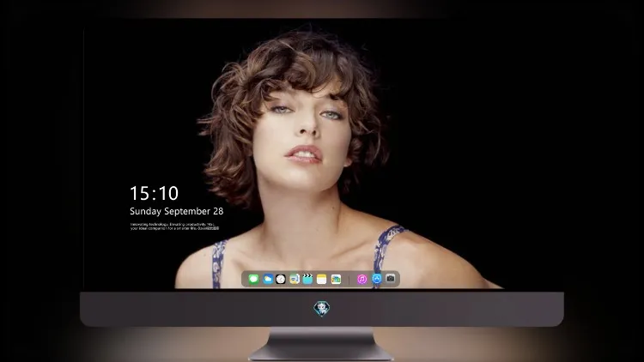Open the Camera app in the dock
This screenshot has width=644, height=362.
click(x=390, y=279)
